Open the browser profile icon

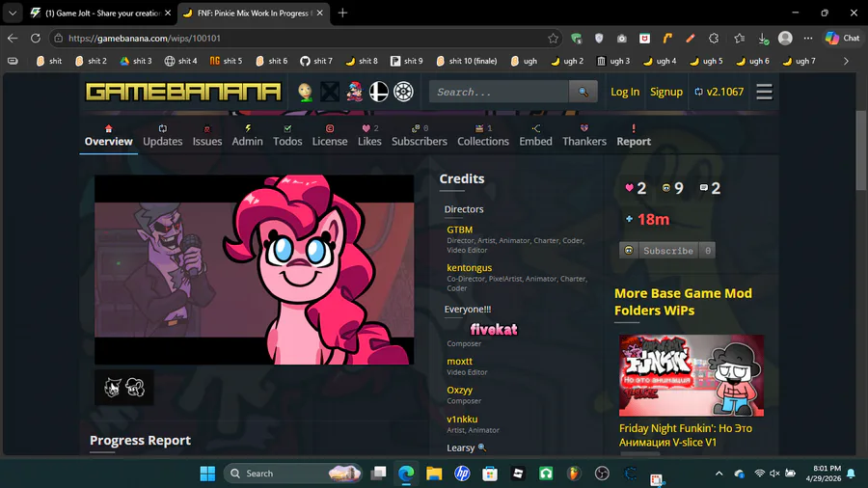coord(785,39)
